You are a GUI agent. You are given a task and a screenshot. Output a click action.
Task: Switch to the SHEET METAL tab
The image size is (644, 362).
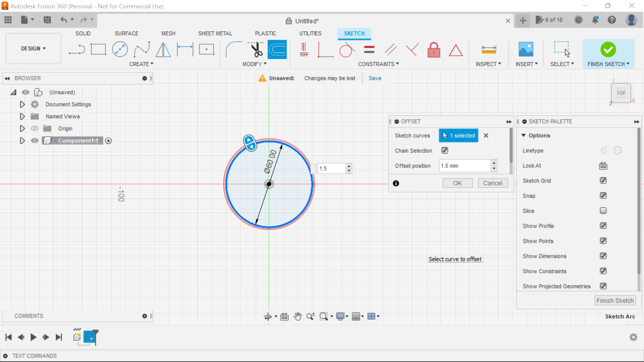[215, 33]
